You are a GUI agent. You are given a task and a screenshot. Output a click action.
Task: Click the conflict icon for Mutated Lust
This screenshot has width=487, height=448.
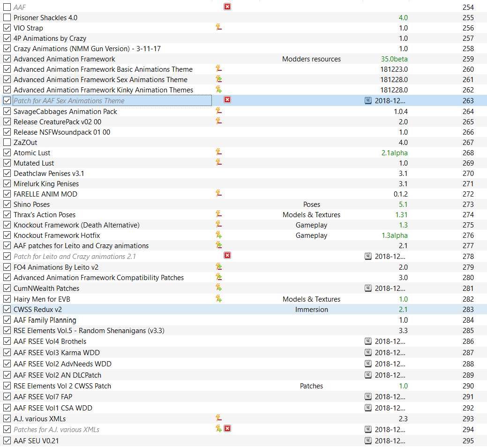218,162
